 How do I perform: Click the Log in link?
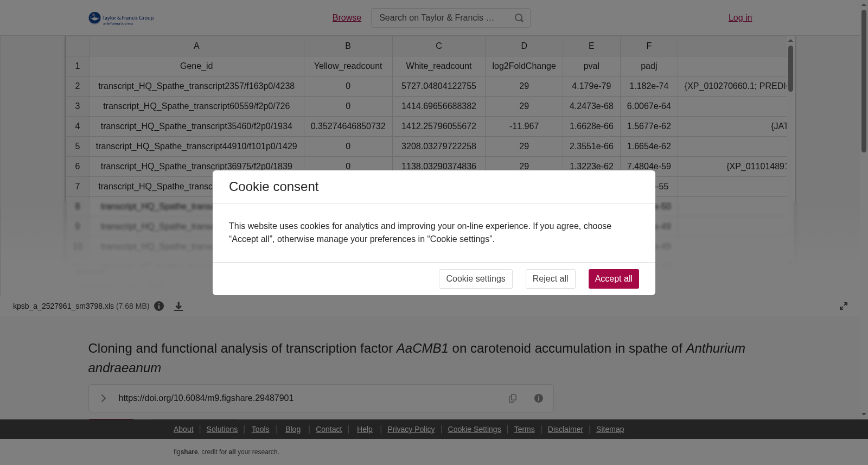point(740,18)
